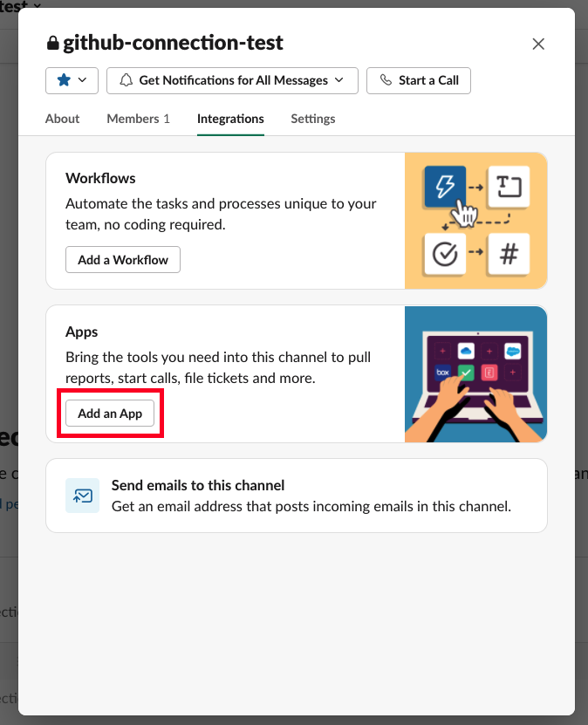Click Add a Workflow button
The width and height of the screenshot is (588, 725).
click(x=122, y=260)
